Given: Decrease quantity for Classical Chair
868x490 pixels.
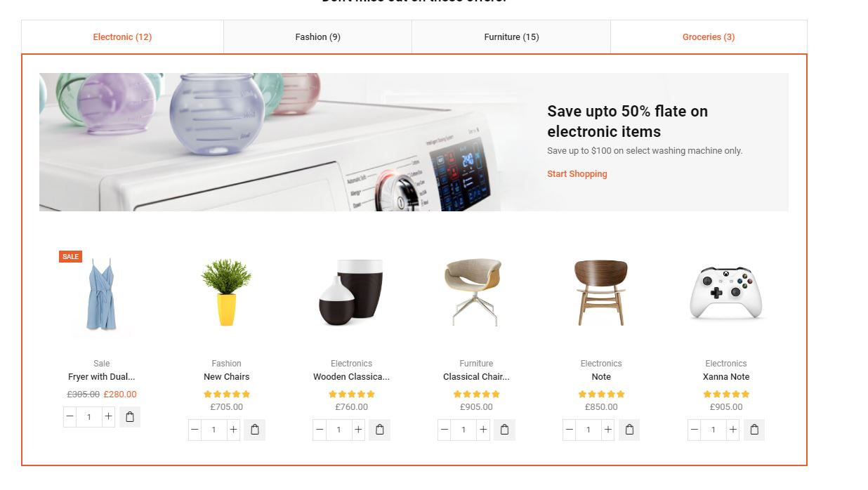Looking at the screenshot, I should (444, 430).
